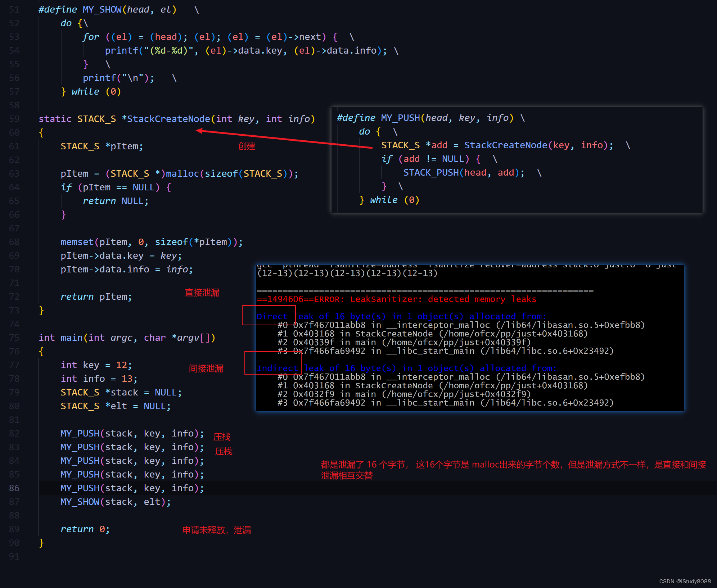Click line number 86 in gutter

click(x=14, y=488)
